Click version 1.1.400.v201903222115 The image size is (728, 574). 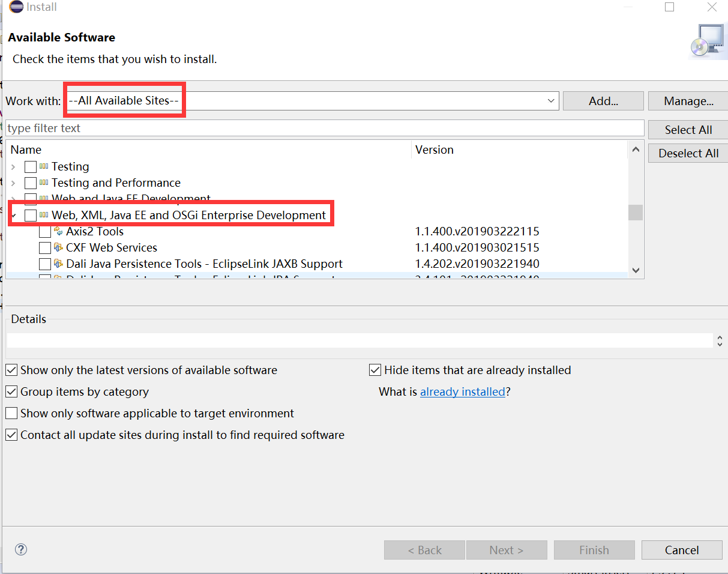477,231
